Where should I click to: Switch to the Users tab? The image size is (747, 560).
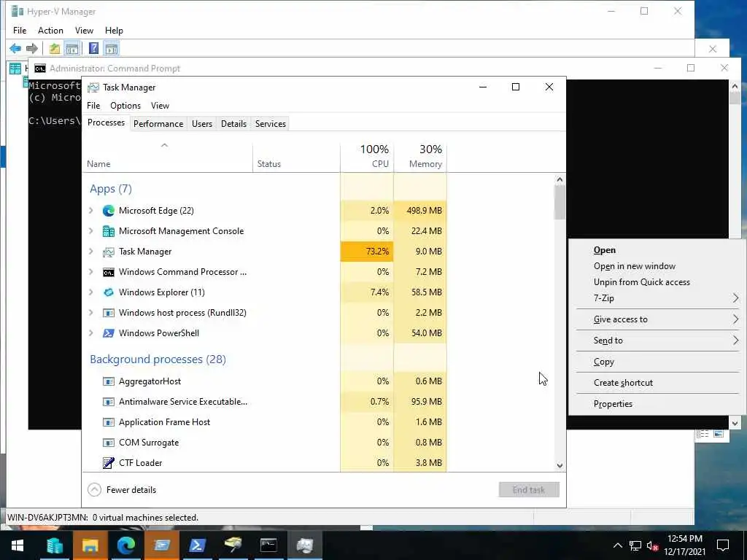point(202,124)
